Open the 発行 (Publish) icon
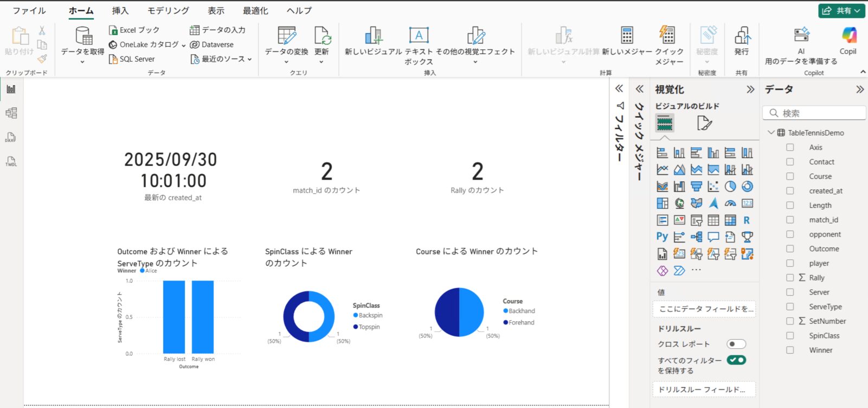 [x=742, y=36]
